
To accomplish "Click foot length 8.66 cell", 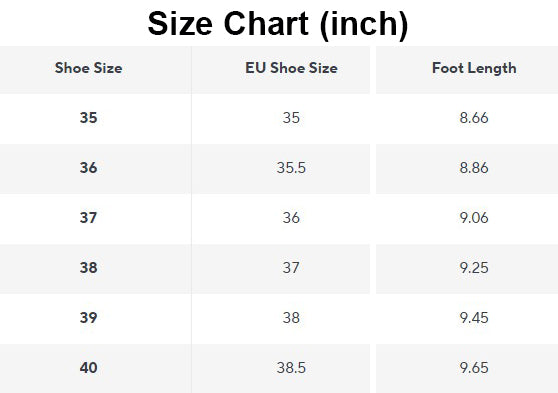I will (474, 118).
